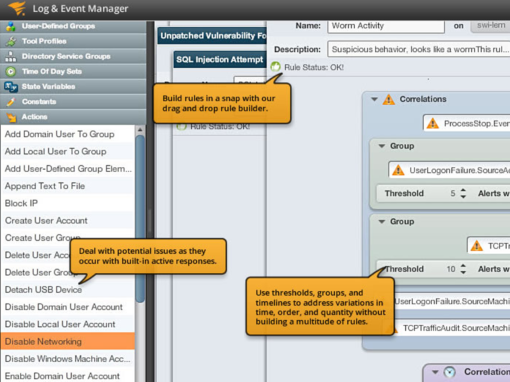Collapse the second Group with TCPTraffic

coord(382,222)
